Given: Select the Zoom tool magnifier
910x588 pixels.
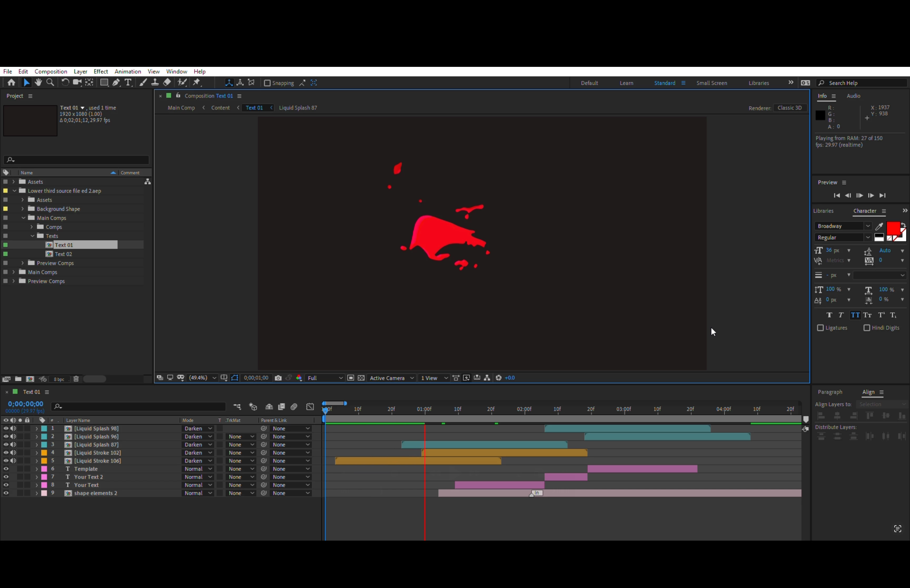Looking at the screenshot, I should (x=50, y=82).
